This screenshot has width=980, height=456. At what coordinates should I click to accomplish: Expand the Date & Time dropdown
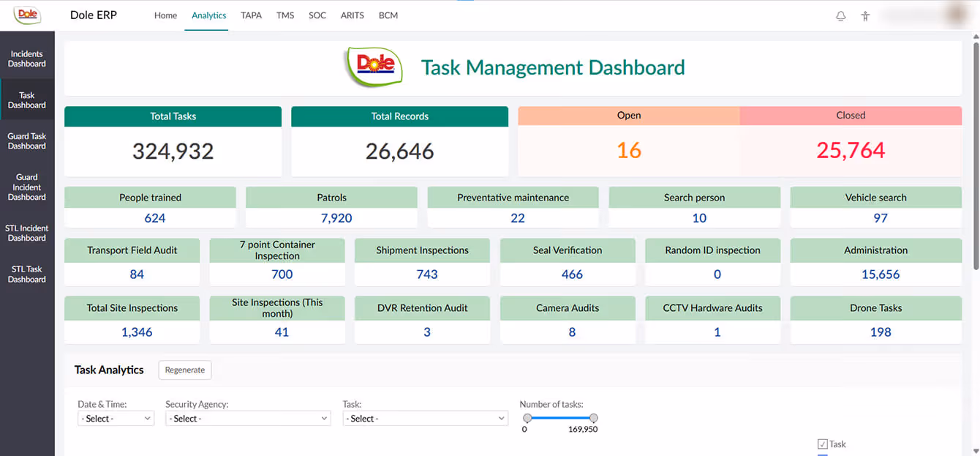tap(116, 419)
